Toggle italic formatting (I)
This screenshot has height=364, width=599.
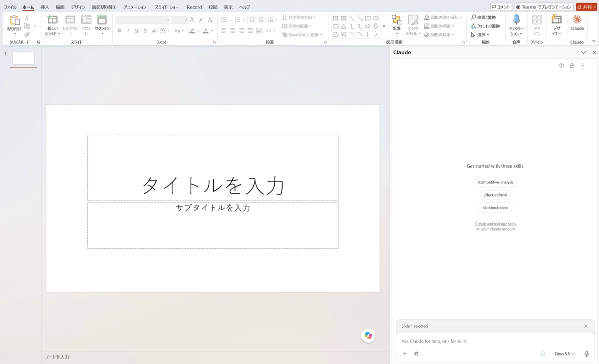pyautogui.click(x=128, y=31)
